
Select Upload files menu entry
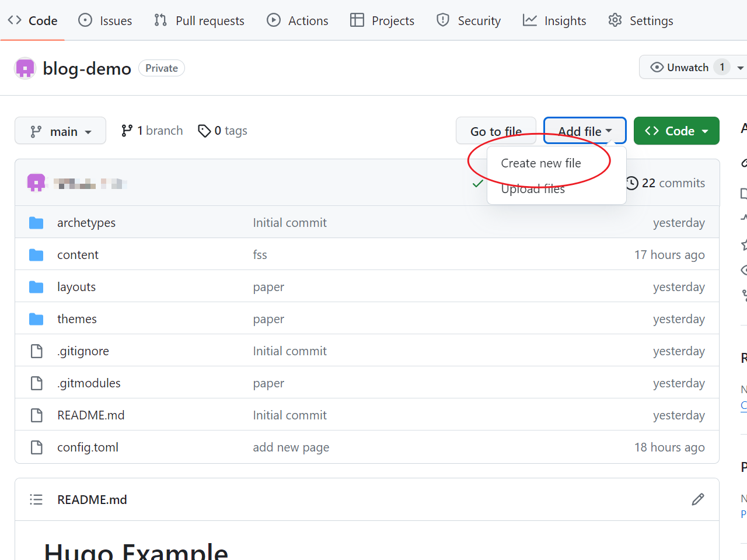556,188
